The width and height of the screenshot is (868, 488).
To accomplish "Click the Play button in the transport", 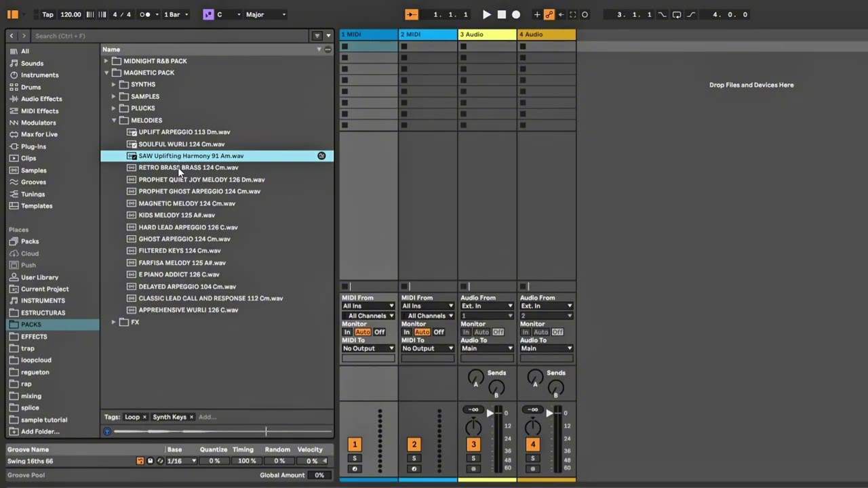I will 487,14.
